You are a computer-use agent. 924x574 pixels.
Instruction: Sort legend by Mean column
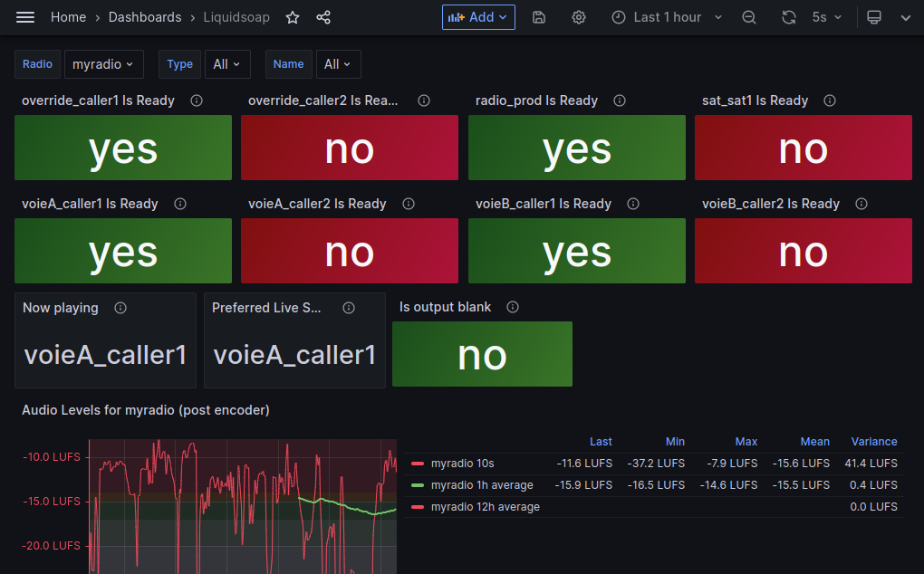point(814,442)
